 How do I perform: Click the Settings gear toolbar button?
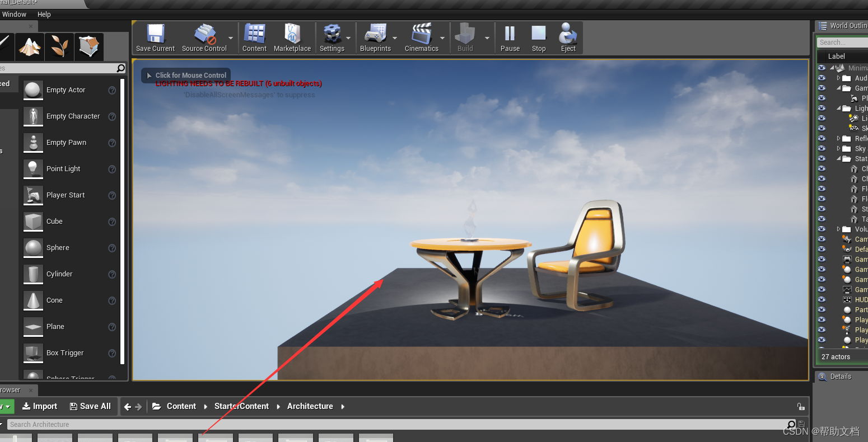(332, 38)
